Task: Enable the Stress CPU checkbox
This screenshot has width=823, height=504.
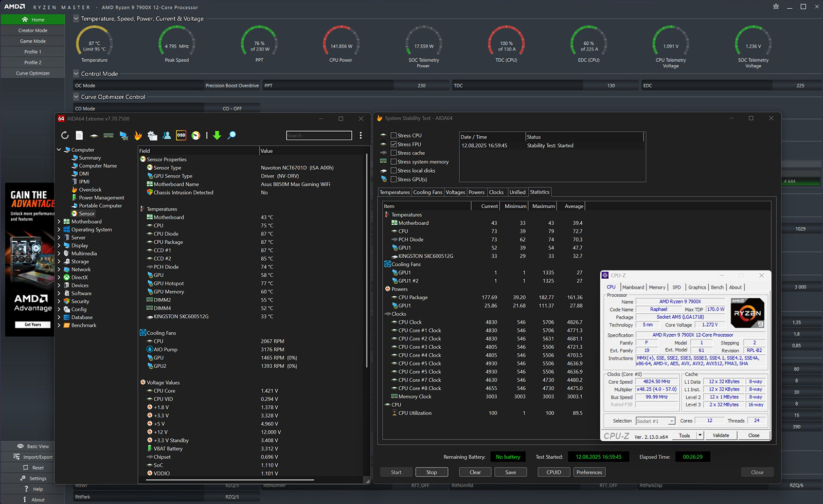Action: pos(393,136)
